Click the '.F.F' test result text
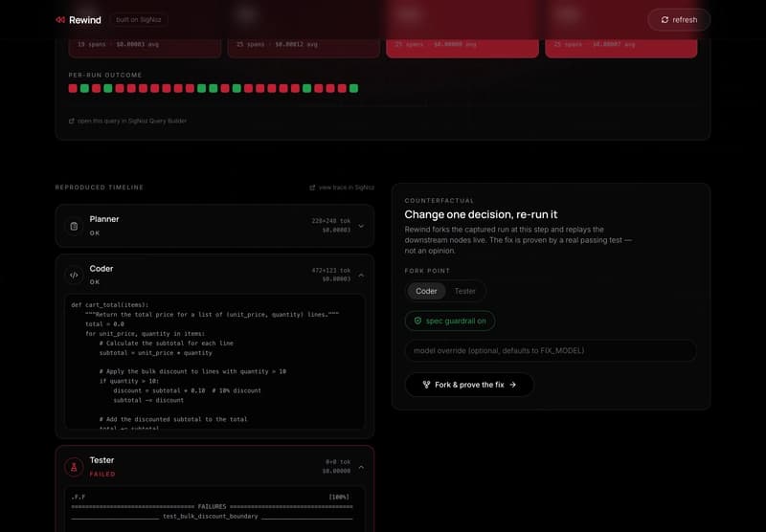The height and width of the screenshot is (532, 766). [x=79, y=498]
